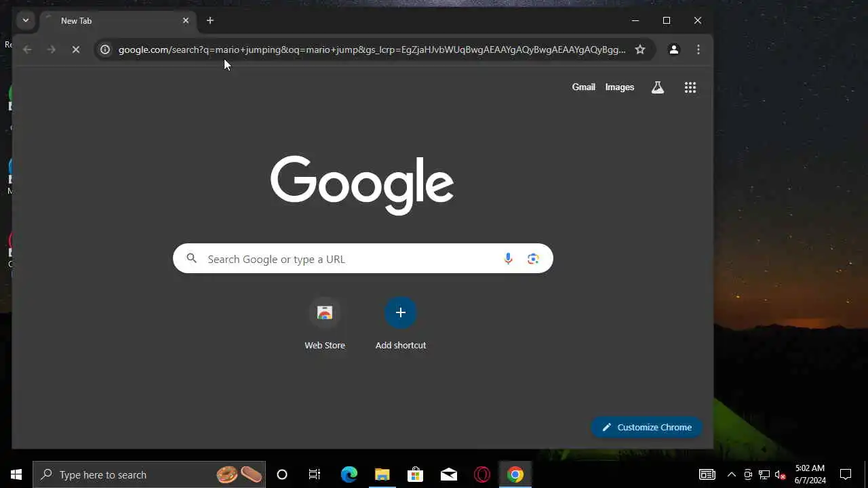868x488 pixels.
Task: View site information icon in address bar
Action: (105, 49)
